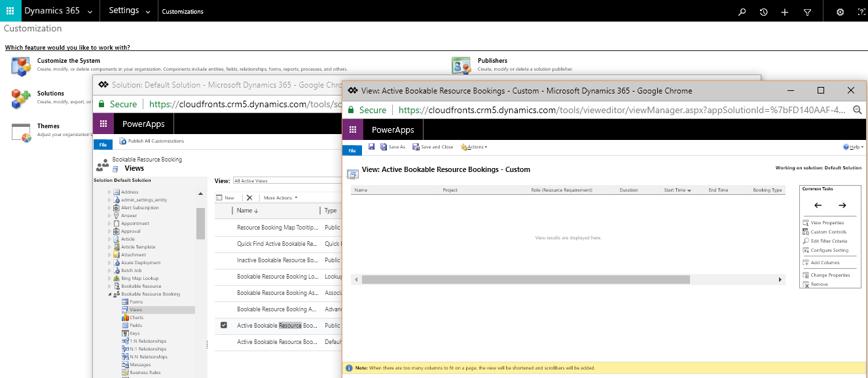Open advanced find funnel icon
Image resolution: width=868 pixels, height=378 pixels.
(807, 12)
